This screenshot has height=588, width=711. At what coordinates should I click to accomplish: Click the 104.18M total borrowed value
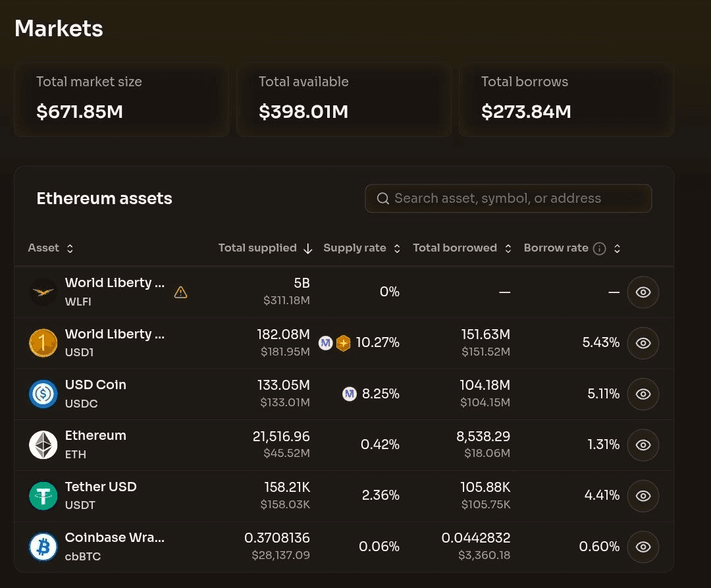pyautogui.click(x=485, y=385)
